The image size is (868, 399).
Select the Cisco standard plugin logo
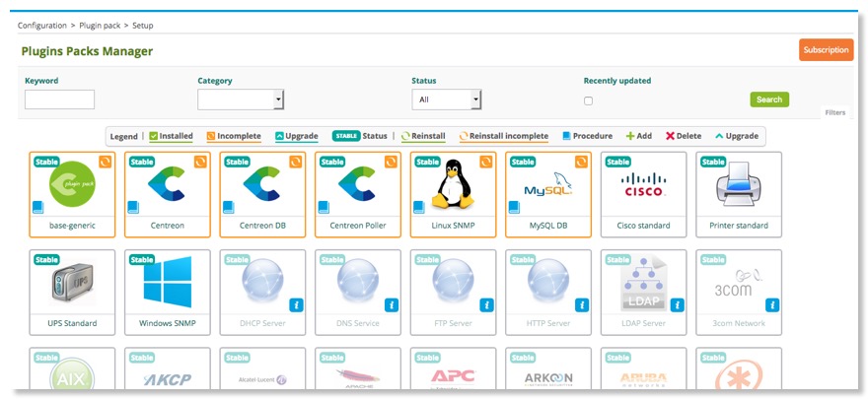click(643, 185)
